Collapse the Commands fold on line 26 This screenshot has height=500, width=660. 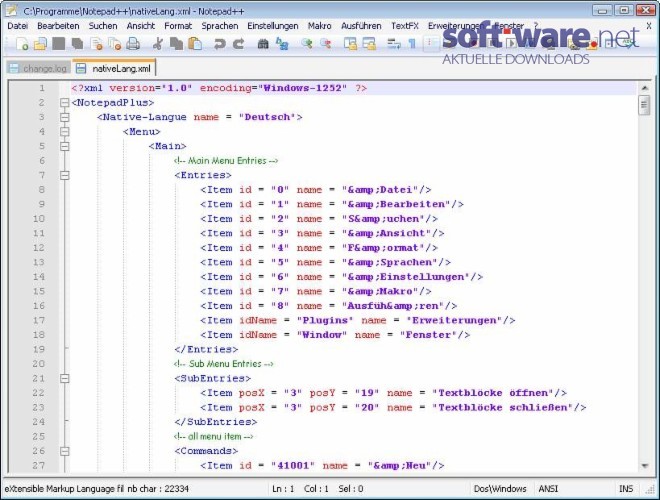click(64, 451)
